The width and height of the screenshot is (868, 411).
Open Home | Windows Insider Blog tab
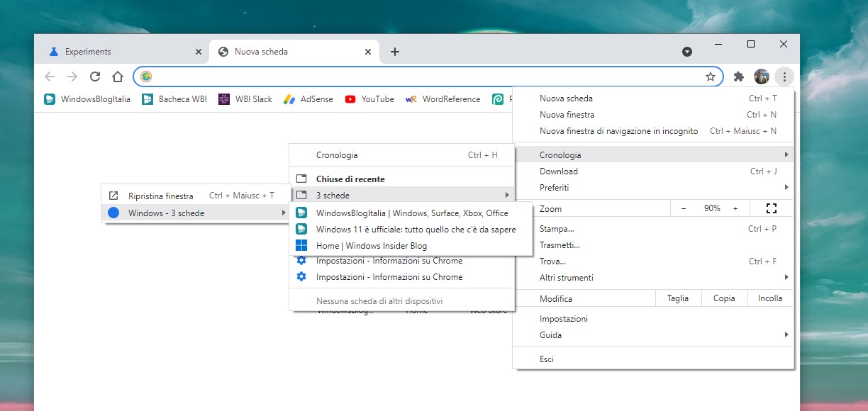click(x=411, y=246)
